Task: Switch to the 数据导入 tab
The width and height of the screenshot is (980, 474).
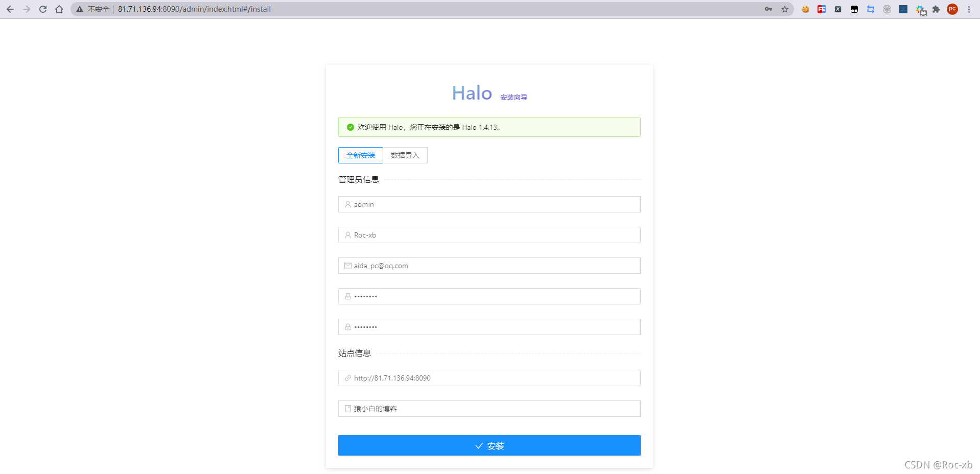Action: pyautogui.click(x=405, y=155)
